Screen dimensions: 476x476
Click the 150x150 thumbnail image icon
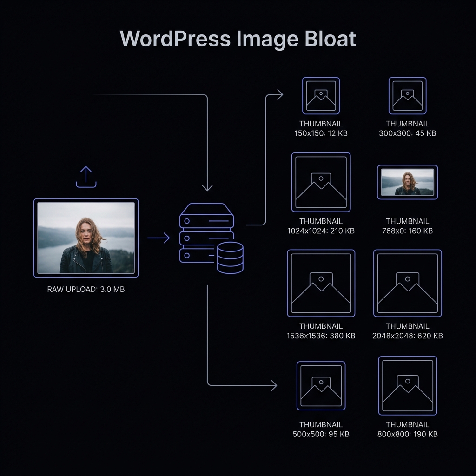click(321, 96)
